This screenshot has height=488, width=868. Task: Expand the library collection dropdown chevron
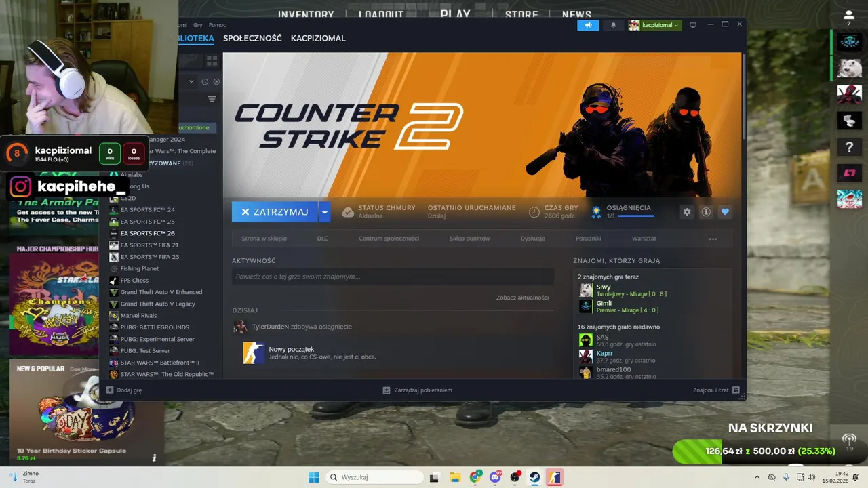(x=191, y=81)
